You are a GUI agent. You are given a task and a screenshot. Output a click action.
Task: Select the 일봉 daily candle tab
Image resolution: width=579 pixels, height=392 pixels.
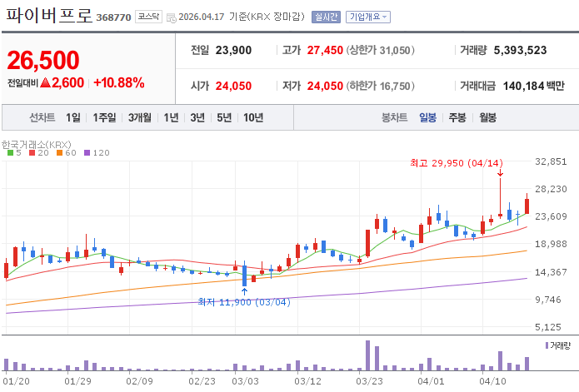pyautogui.click(x=427, y=117)
